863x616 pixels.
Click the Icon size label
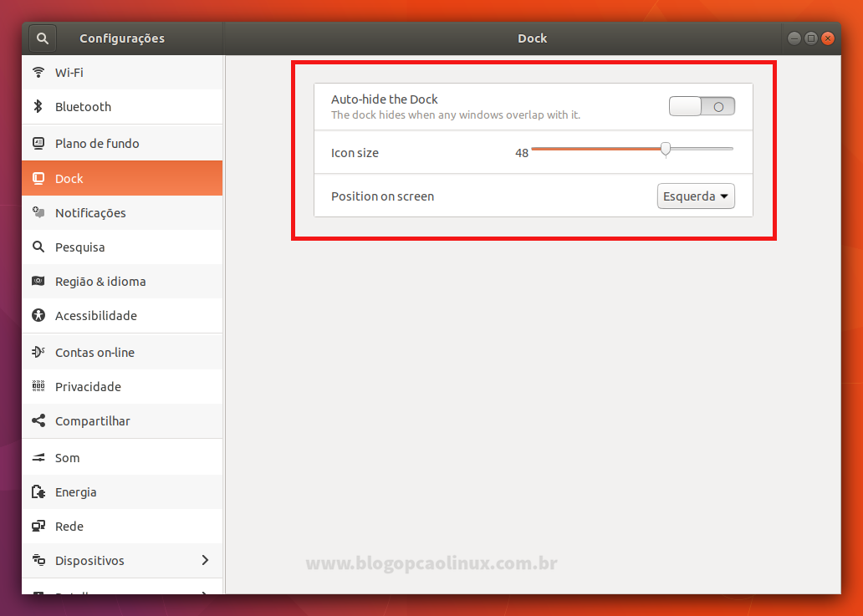[x=355, y=153]
